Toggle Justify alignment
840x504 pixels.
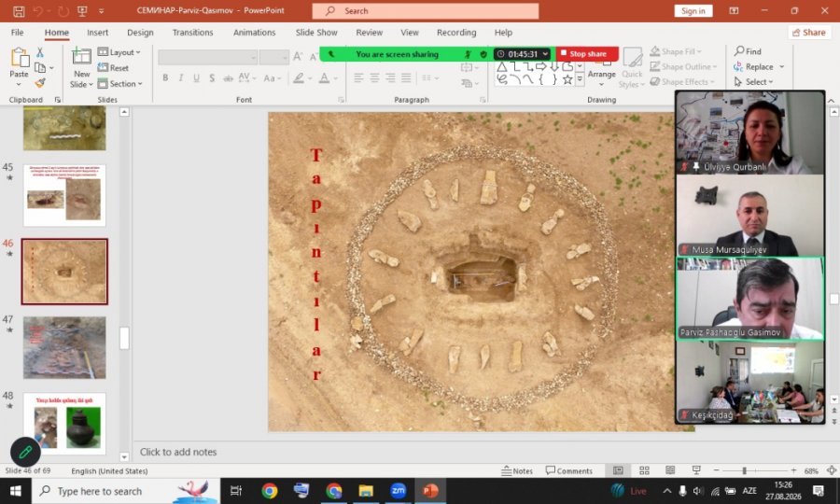(x=406, y=78)
